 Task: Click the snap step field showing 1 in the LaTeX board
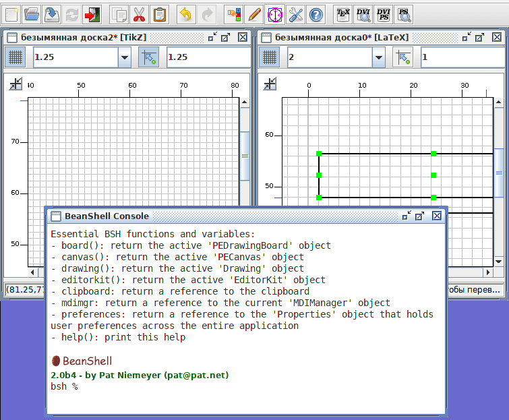pyautogui.click(x=462, y=57)
